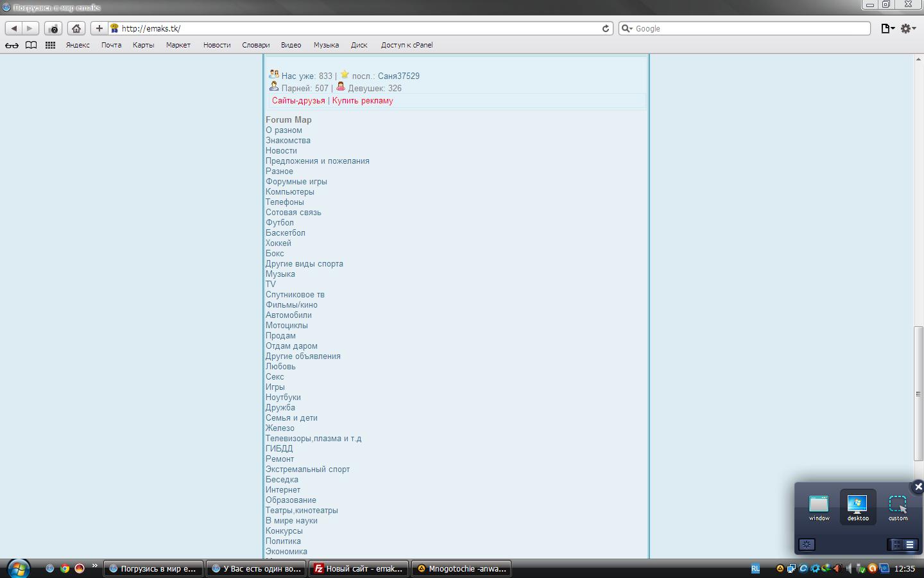Go back with the browser back arrow
Image resolution: width=924 pixels, height=578 pixels.
click(14, 28)
